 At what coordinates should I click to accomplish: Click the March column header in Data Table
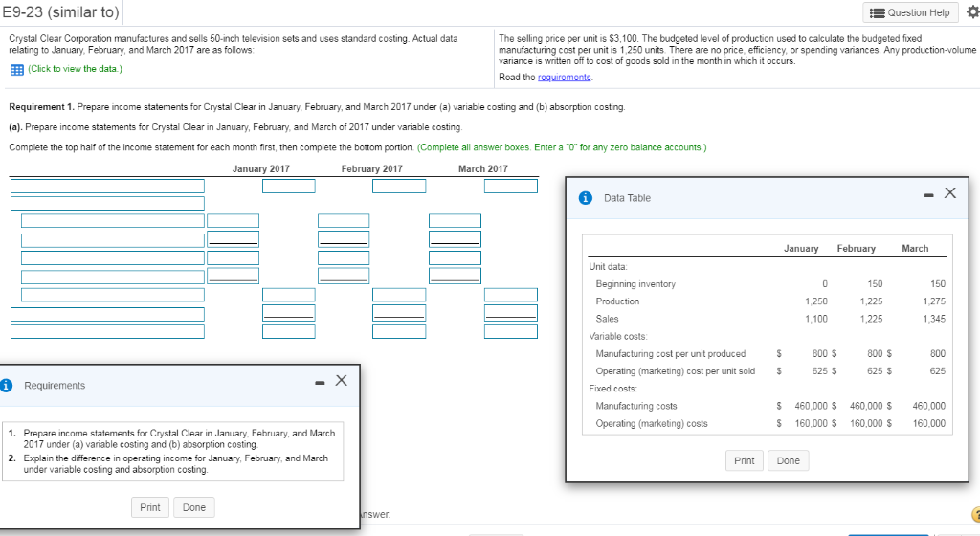tap(915, 248)
